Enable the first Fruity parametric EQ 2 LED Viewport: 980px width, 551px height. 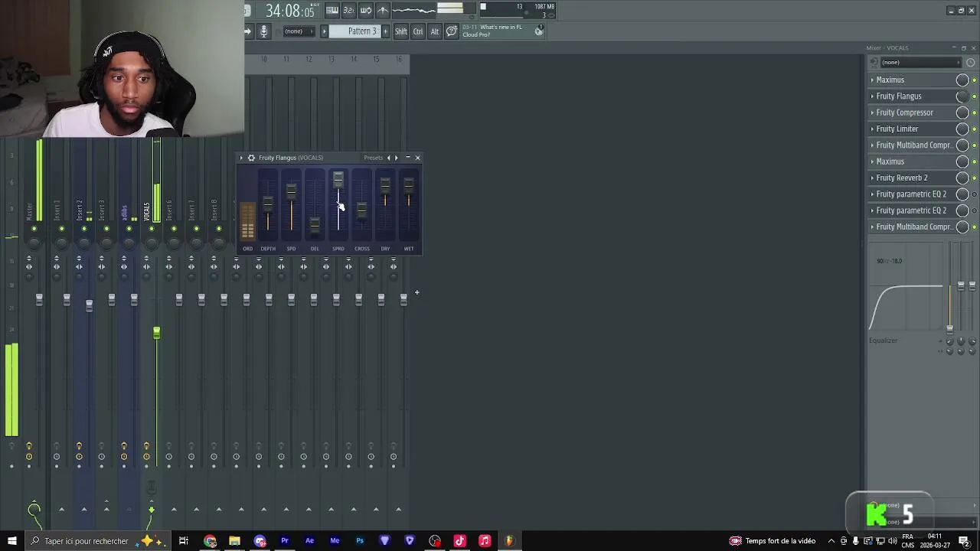click(974, 194)
